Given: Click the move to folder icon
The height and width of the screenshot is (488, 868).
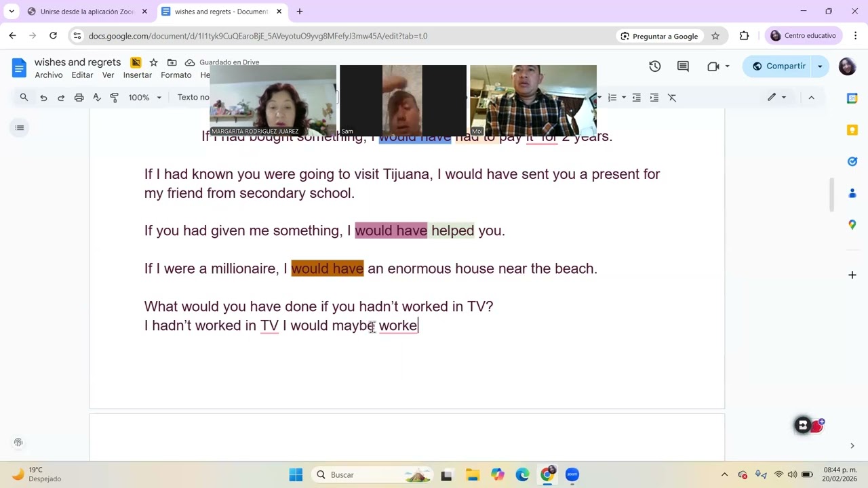Looking at the screenshot, I should tap(172, 62).
